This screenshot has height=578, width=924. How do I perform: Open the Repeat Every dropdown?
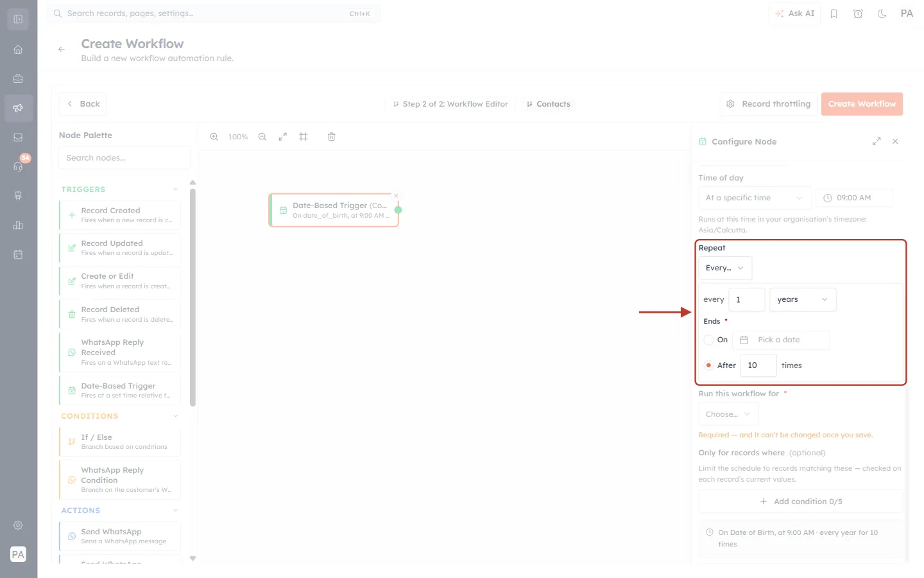pyautogui.click(x=724, y=268)
